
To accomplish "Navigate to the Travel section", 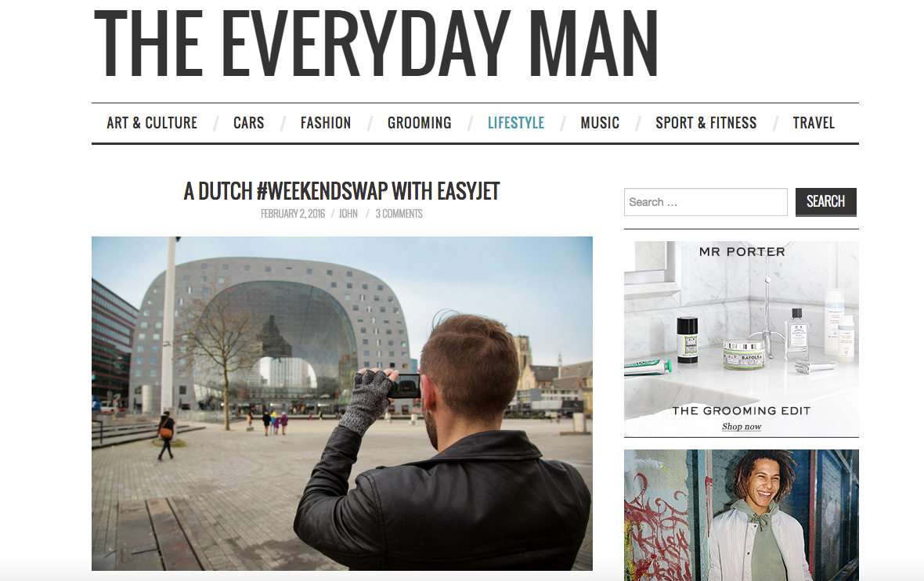I will tap(814, 123).
